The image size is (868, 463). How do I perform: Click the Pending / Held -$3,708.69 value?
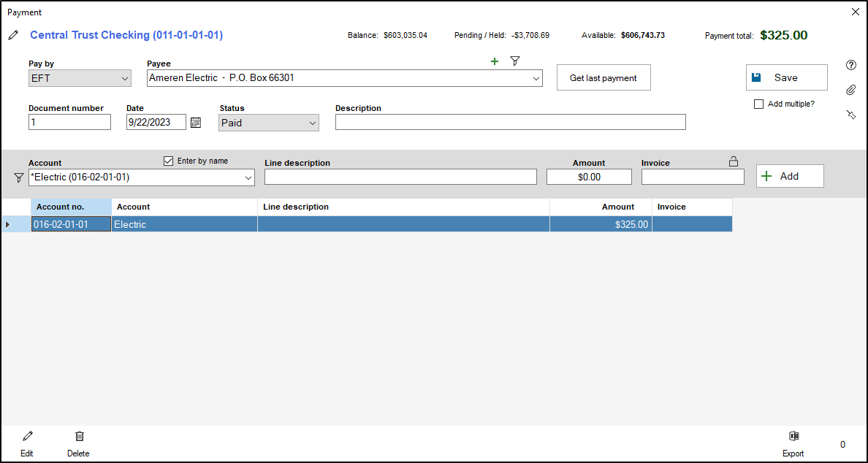tap(530, 35)
